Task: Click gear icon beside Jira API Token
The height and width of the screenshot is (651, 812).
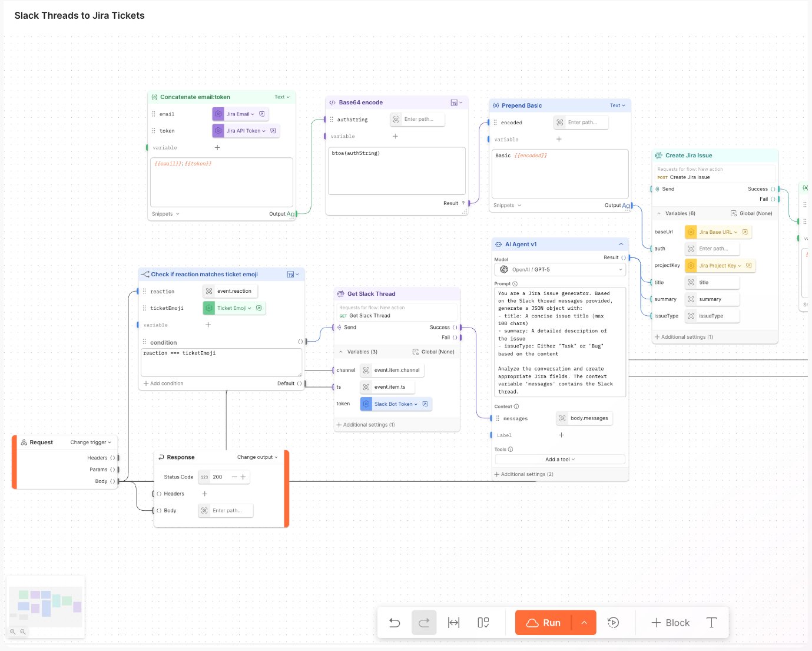Action: pyautogui.click(x=218, y=131)
